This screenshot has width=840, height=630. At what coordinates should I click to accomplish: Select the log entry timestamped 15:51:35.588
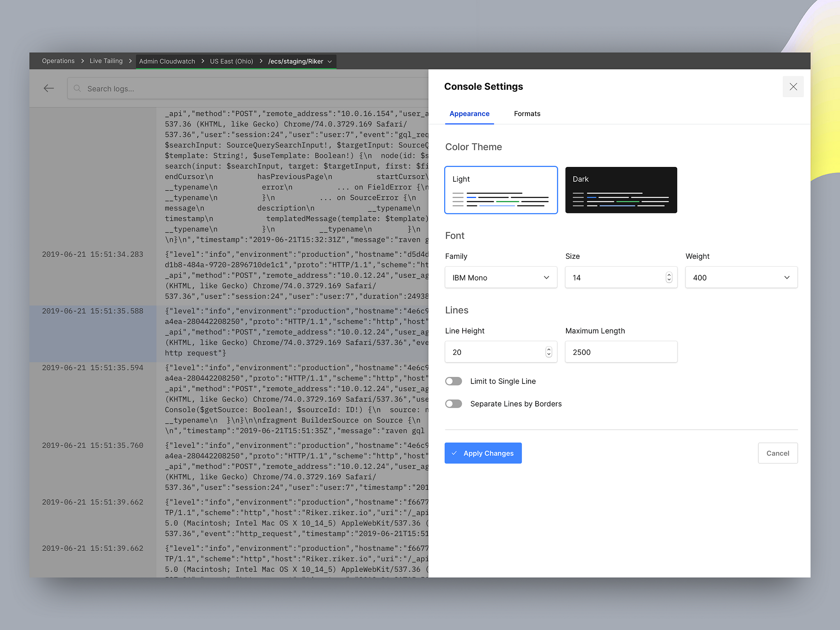[93, 310]
